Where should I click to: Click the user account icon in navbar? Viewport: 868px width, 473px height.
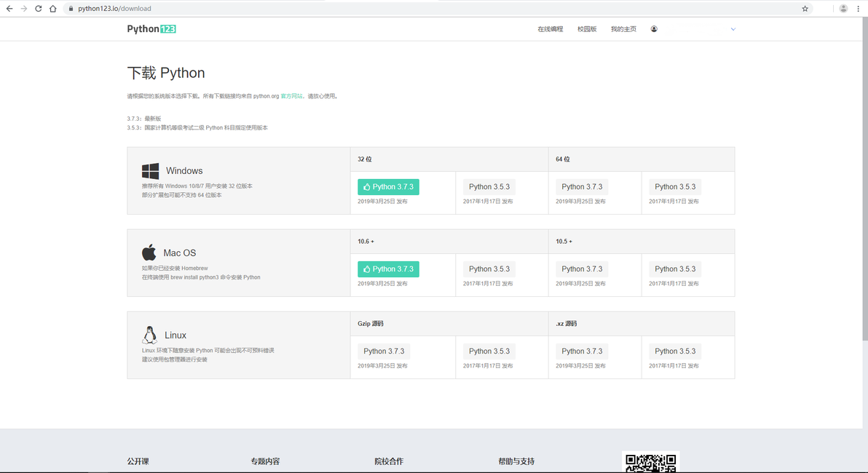point(654,29)
